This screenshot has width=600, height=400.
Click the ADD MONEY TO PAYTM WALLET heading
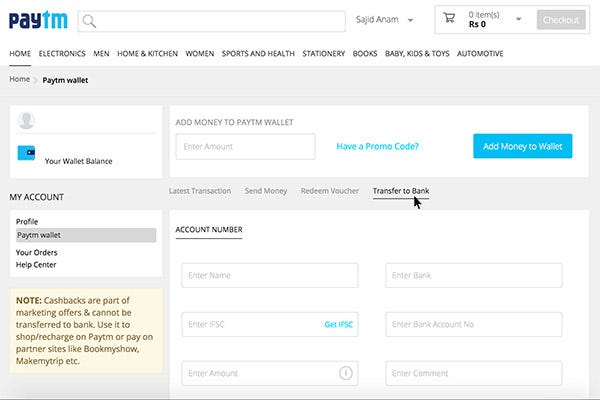pos(234,122)
